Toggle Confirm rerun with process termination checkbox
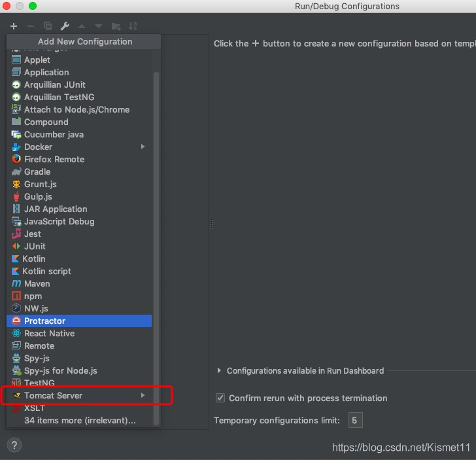The height and width of the screenshot is (460, 476). [220, 398]
